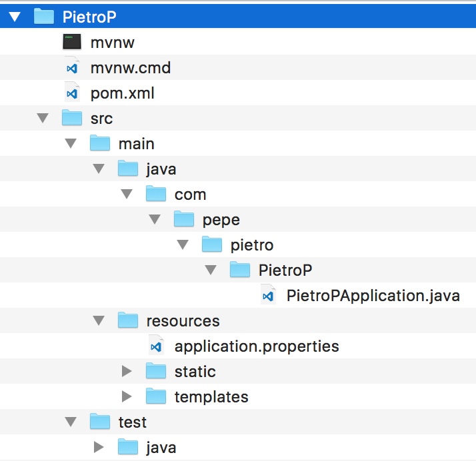Expand the templates folder triangle
The height and width of the screenshot is (461, 476).
tap(127, 397)
